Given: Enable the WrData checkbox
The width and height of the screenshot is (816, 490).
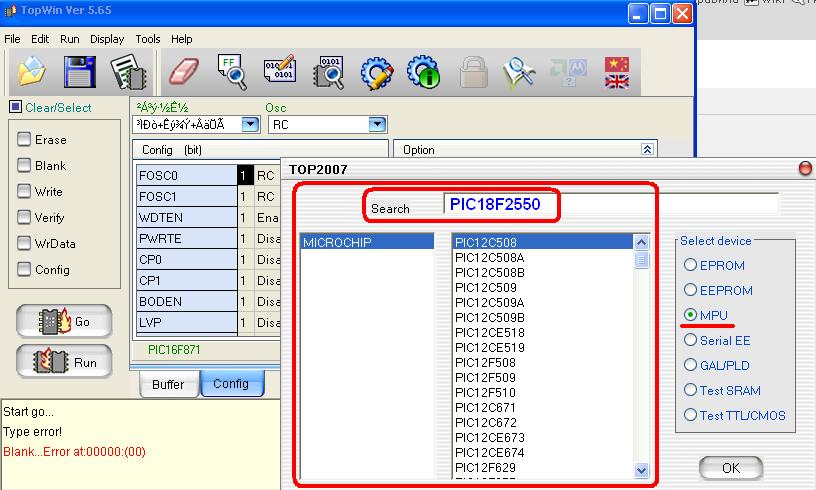Looking at the screenshot, I should pos(24,243).
